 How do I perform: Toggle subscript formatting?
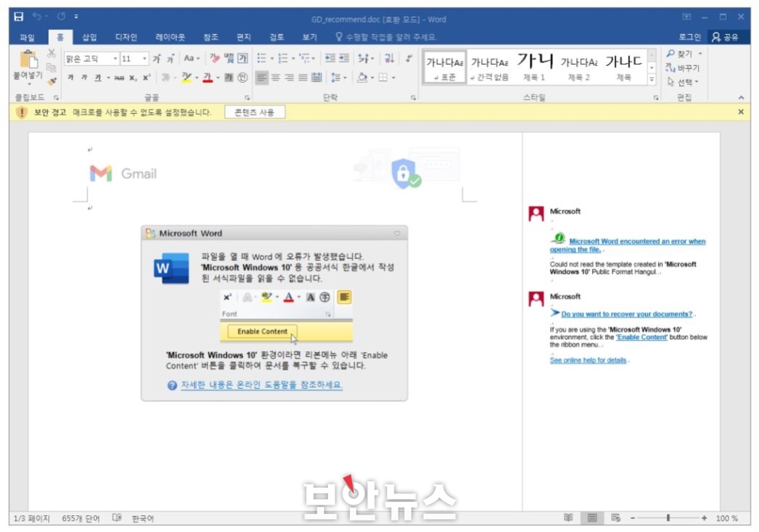pos(133,77)
